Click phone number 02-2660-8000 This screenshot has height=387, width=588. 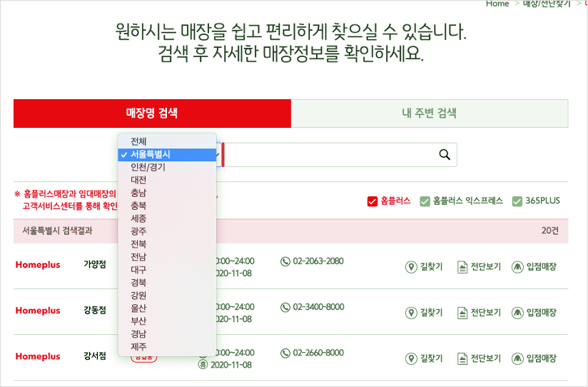point(318,353)
